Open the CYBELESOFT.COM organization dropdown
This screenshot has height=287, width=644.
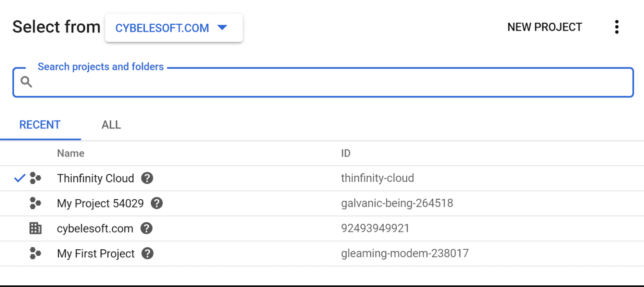pos(174,28)
